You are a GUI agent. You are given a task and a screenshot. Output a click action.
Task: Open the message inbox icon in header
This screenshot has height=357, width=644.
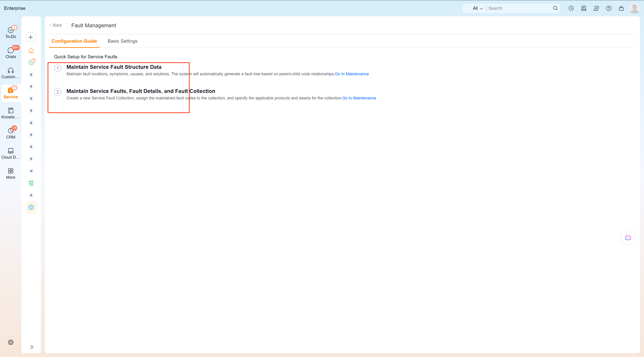[x=583, y=8]
